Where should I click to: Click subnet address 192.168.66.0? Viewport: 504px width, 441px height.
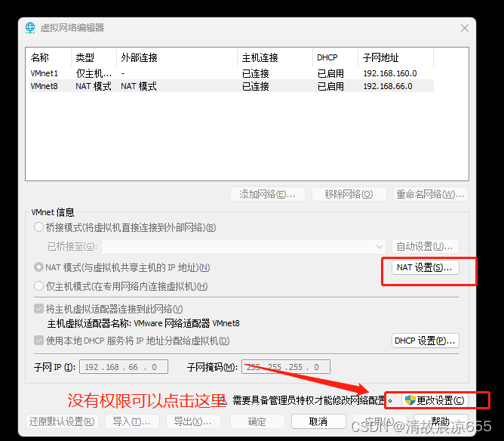click(x=388, y=86)
